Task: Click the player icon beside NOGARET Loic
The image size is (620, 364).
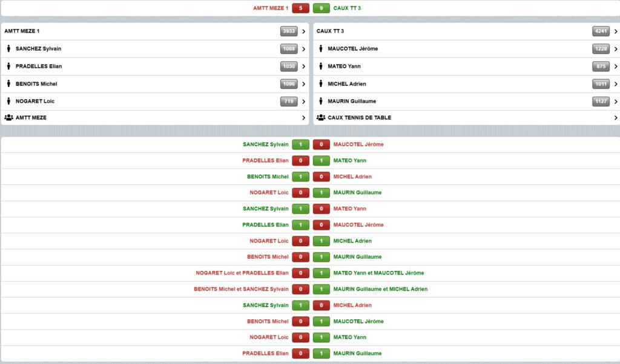Action: (9, 102)
